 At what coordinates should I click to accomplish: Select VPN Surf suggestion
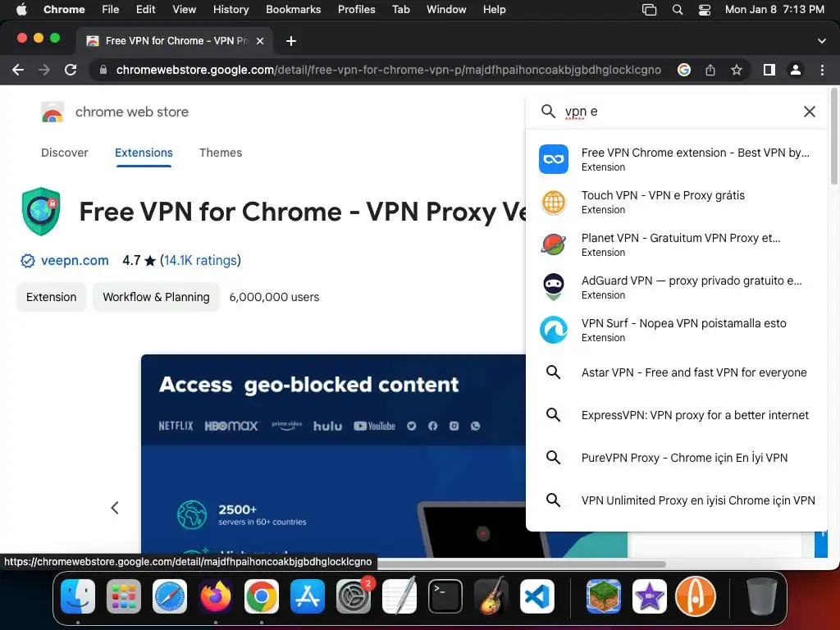[677, 330]
